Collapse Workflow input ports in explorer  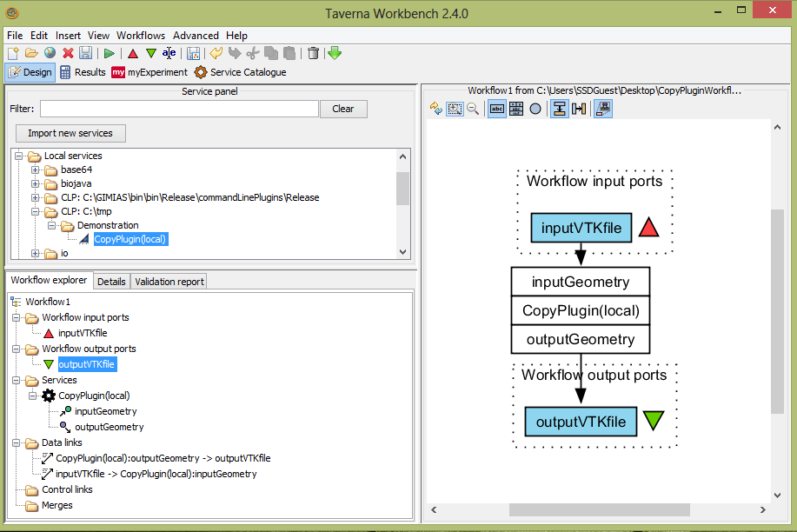pyautogui.click(x=17, y=318)
